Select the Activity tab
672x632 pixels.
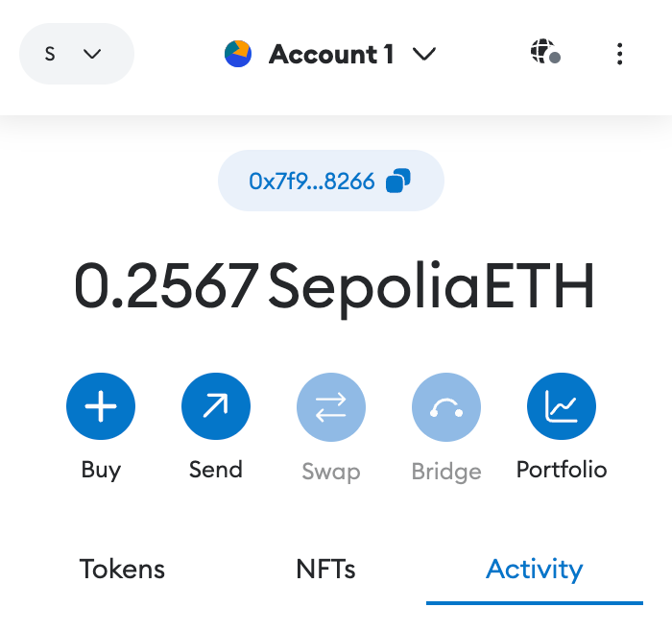[x=535, y=571]
